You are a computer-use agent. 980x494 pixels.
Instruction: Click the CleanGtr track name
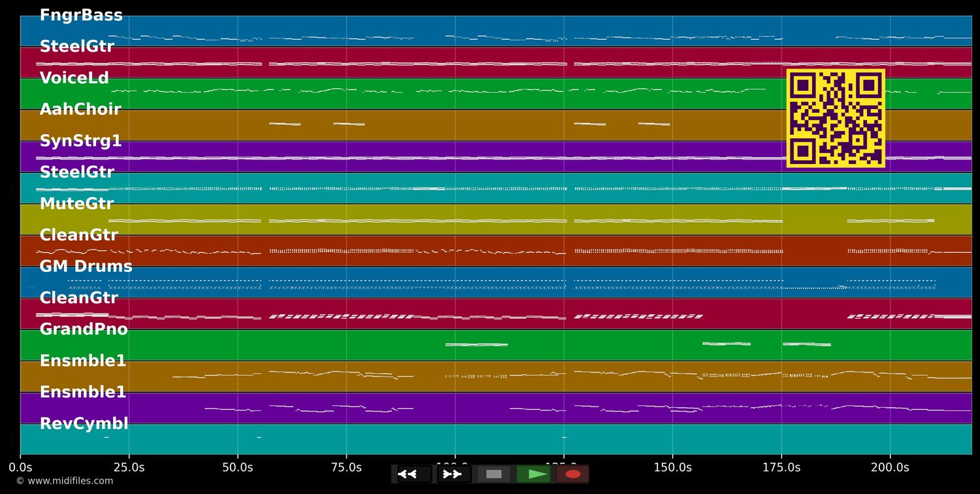(78, 235)
